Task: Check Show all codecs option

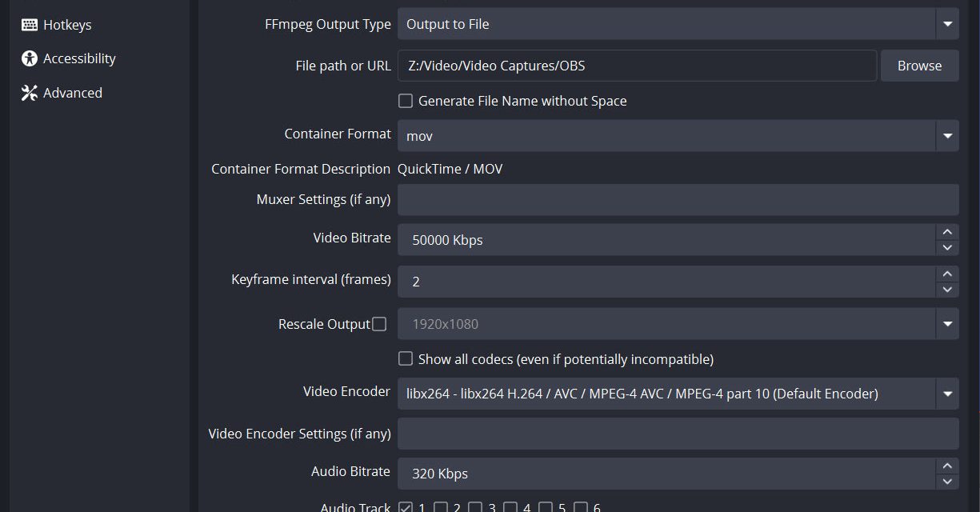Action: tap(406, 359)
